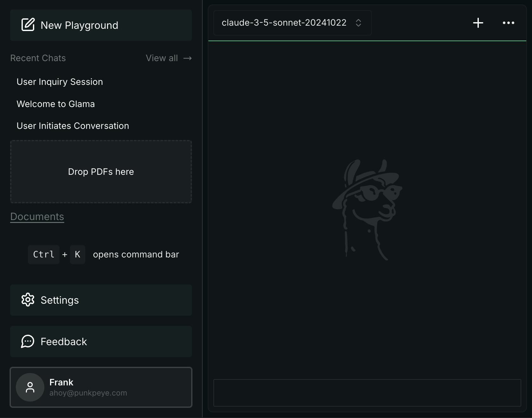Click the llama mascot logo
The width and height of the screenshot is (532, 418).
pyautogui.click(x=367, y=210)
